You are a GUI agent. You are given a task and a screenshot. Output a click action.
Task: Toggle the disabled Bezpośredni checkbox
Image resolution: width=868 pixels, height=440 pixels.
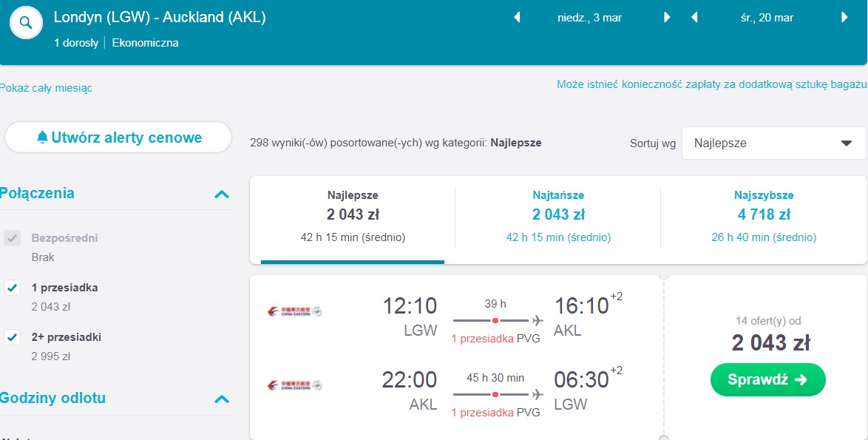(x=12, y=239)
